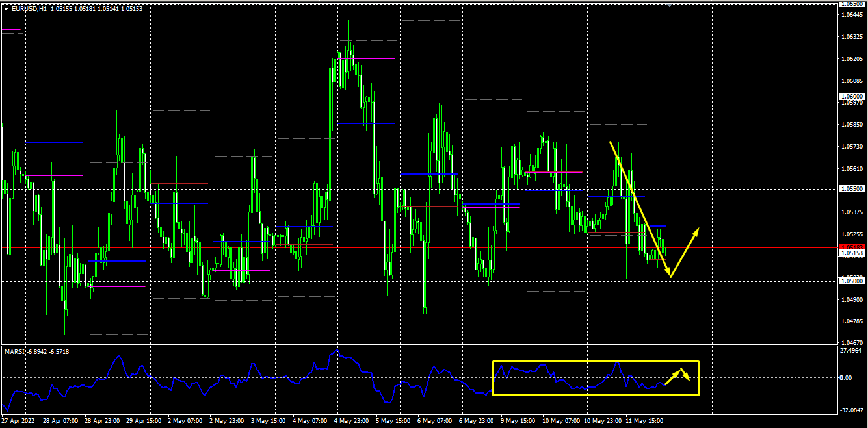
Task: Click the 0.00 level on the MARSI scale
Action: point(845,377)
